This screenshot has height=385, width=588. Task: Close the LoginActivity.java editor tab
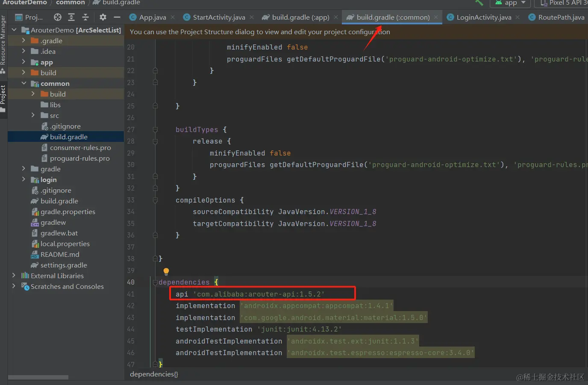(x=517, y=17)
